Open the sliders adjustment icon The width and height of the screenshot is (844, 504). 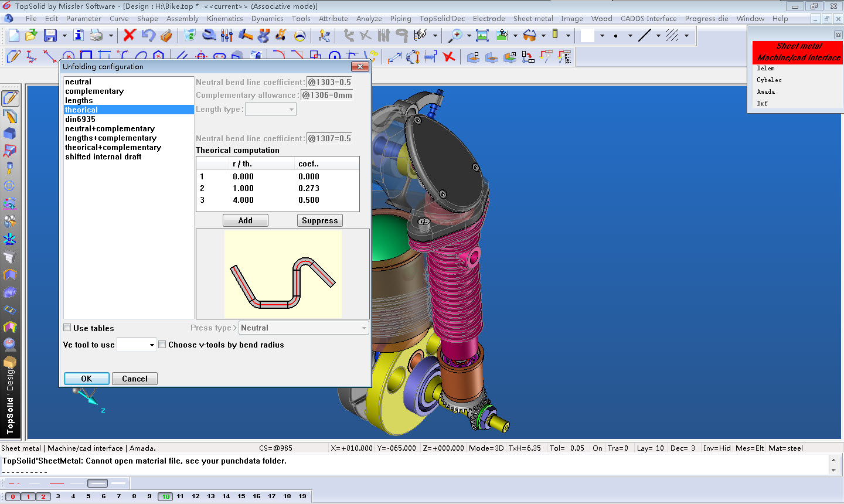pyautogui.click(x=227, y=36)
